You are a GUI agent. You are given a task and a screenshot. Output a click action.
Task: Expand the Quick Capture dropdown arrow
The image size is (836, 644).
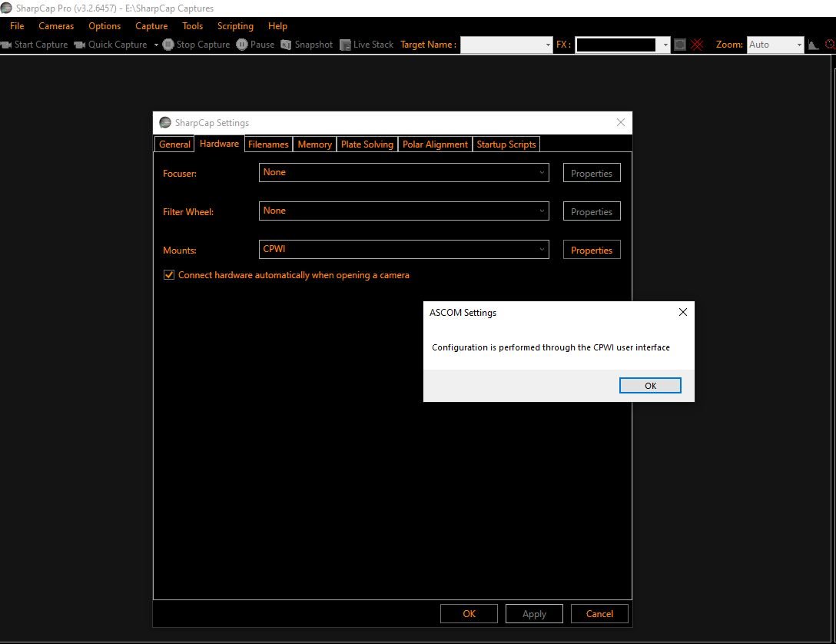pyautogui.click(x=156, y=45)
